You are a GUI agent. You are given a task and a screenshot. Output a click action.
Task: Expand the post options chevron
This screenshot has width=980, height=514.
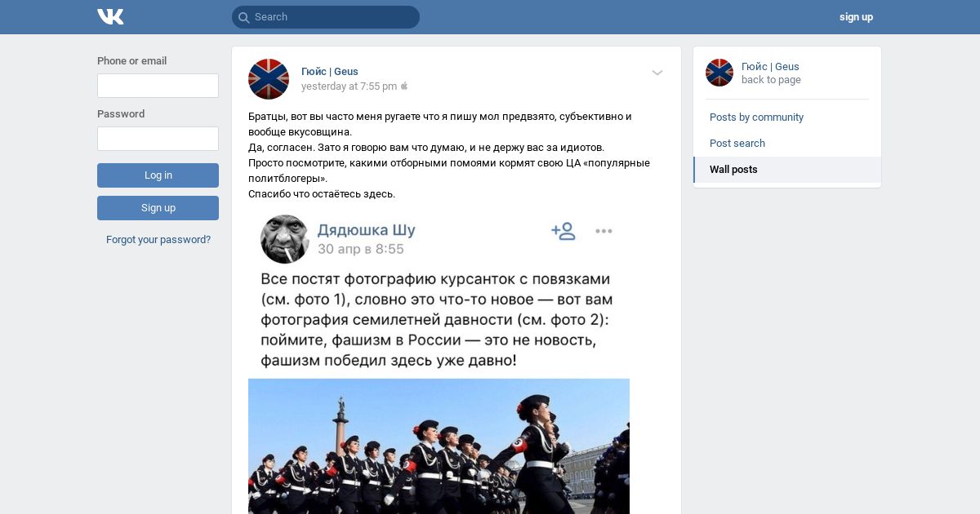657,73
